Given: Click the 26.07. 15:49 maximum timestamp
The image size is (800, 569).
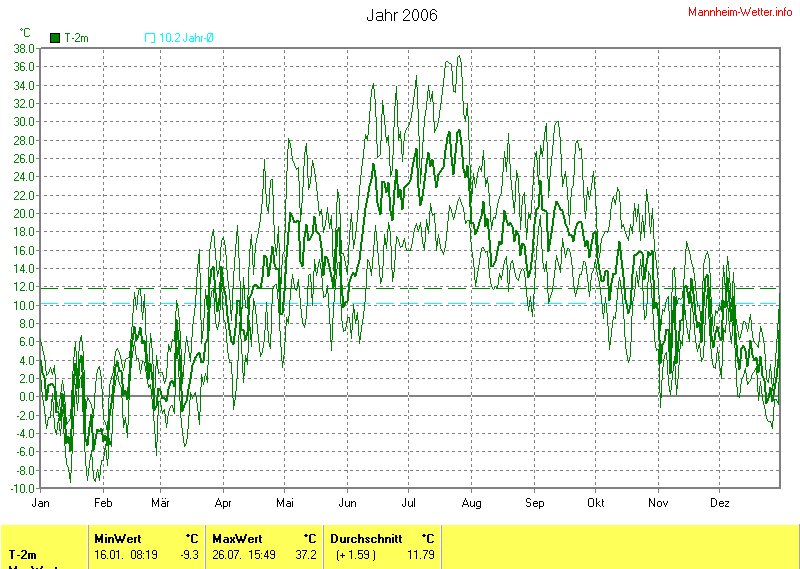Looking at the screenshot, I should [245, 554].
